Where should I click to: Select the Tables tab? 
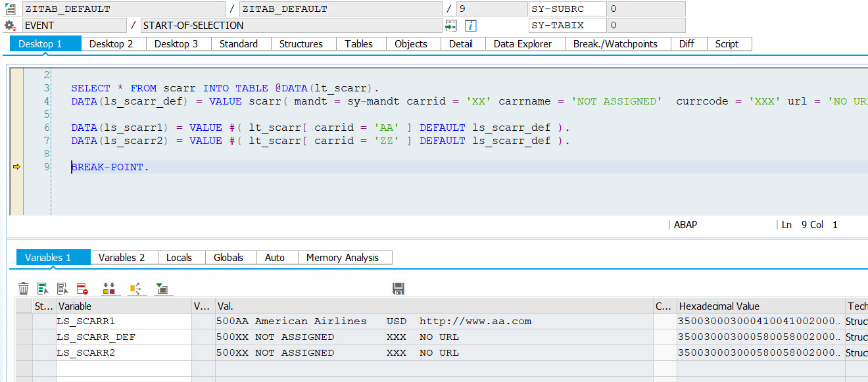pyautogui.click(x=358, y=43)
